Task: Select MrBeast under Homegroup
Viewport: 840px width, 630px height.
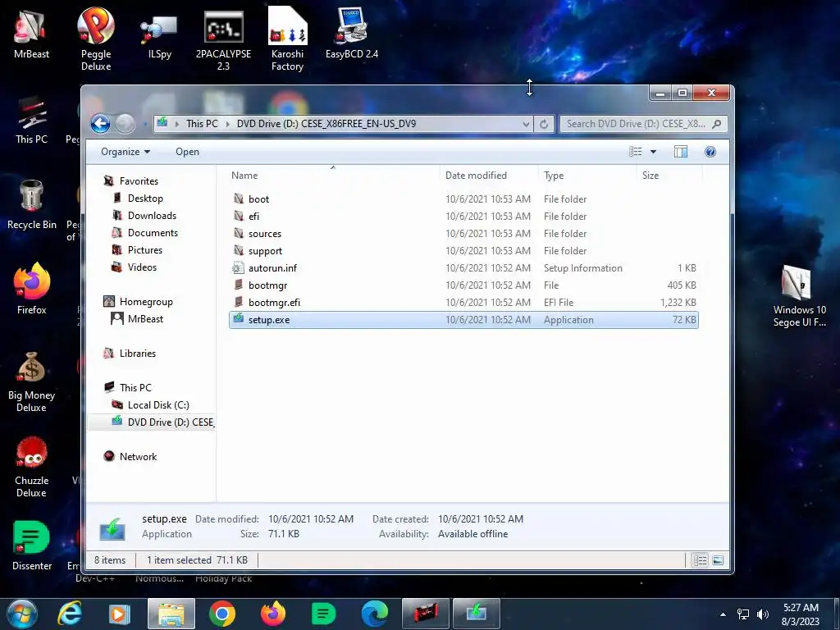Action: (x=137, y=319)
